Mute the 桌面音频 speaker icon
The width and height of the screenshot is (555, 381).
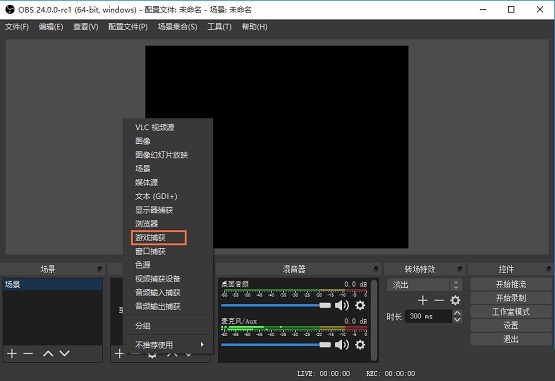pos(342,305)
